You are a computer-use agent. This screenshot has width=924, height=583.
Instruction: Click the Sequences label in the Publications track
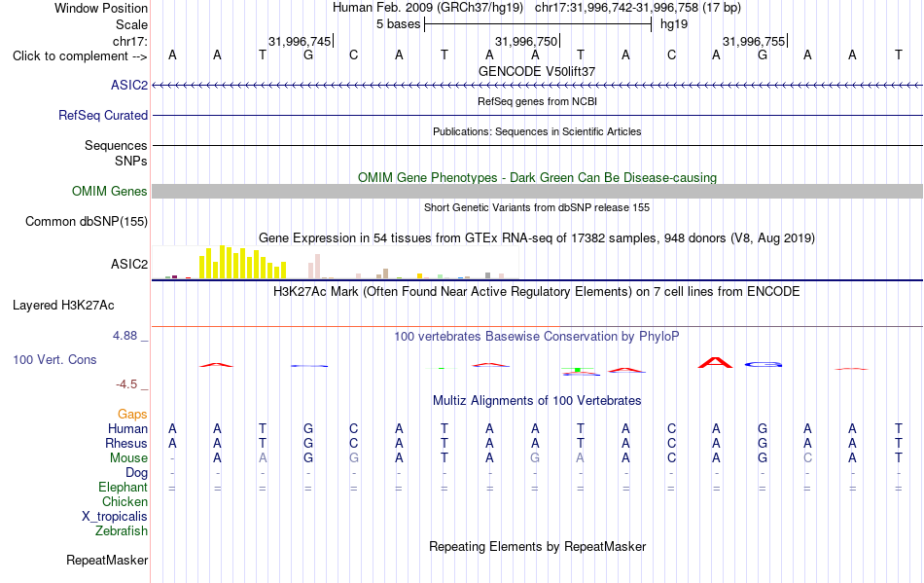[x=116, y=146]
